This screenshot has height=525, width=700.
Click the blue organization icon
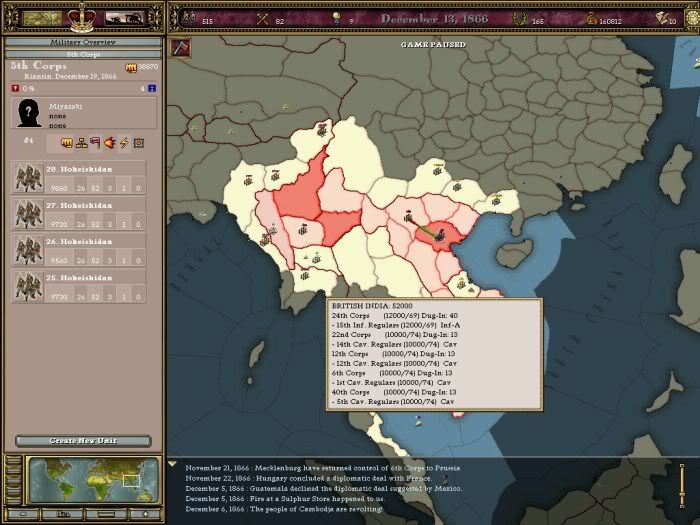coord(152,88)
